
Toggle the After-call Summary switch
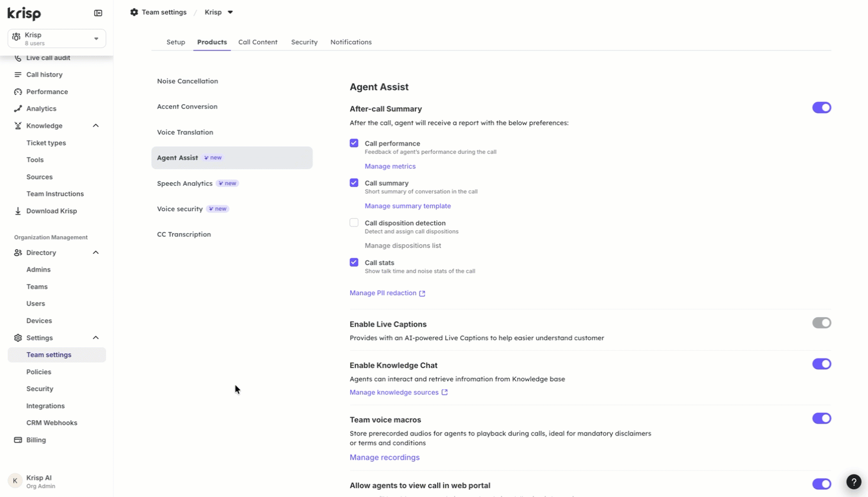coord(821,108)
